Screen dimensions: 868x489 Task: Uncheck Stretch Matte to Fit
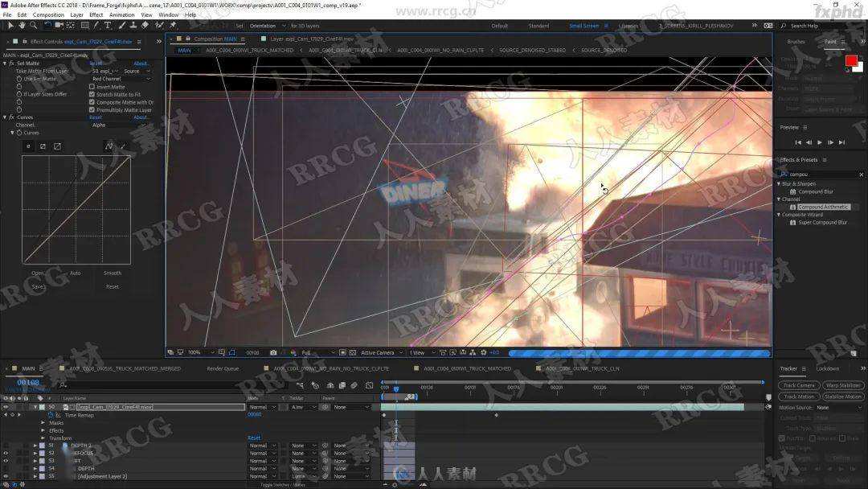pos(92,95)
